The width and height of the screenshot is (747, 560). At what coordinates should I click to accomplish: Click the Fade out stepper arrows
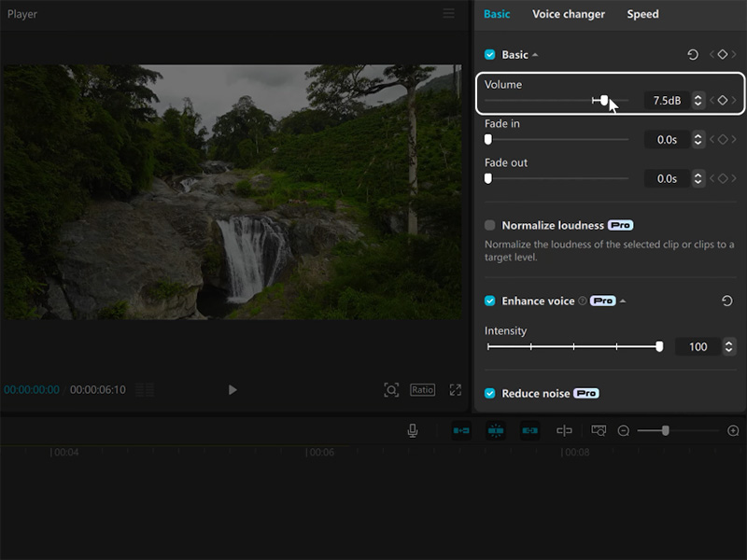(x=698, y=178)
